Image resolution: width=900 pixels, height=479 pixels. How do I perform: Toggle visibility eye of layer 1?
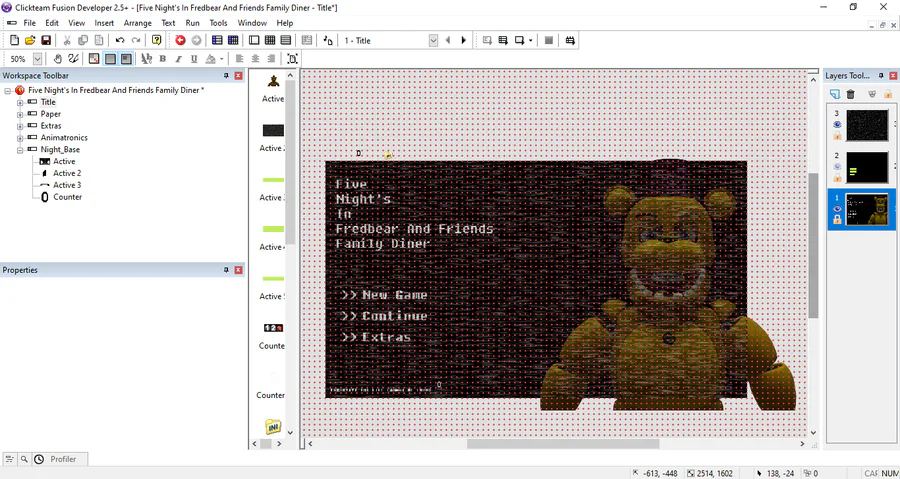tap(837, 209)
